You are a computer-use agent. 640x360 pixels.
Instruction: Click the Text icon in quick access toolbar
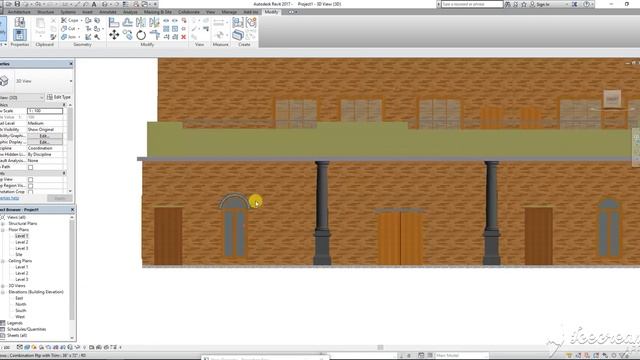pos(94,4)
